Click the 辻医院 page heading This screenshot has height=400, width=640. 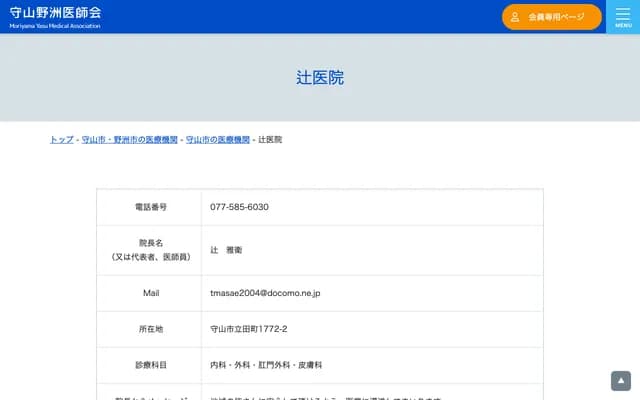tap(320, 77)
